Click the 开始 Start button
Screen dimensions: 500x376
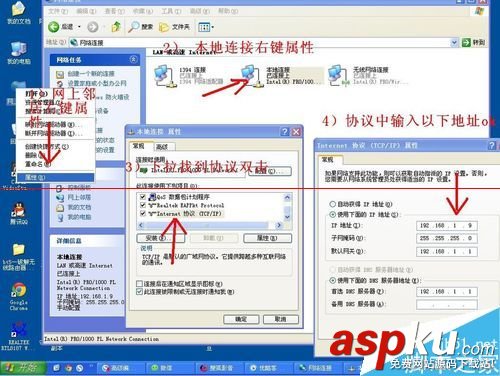23,368
